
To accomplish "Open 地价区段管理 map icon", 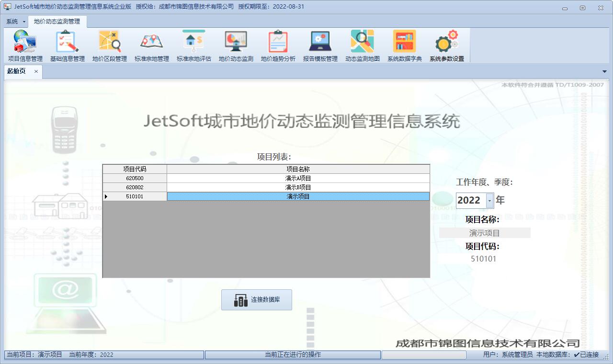I will click(x=109, y=46).
